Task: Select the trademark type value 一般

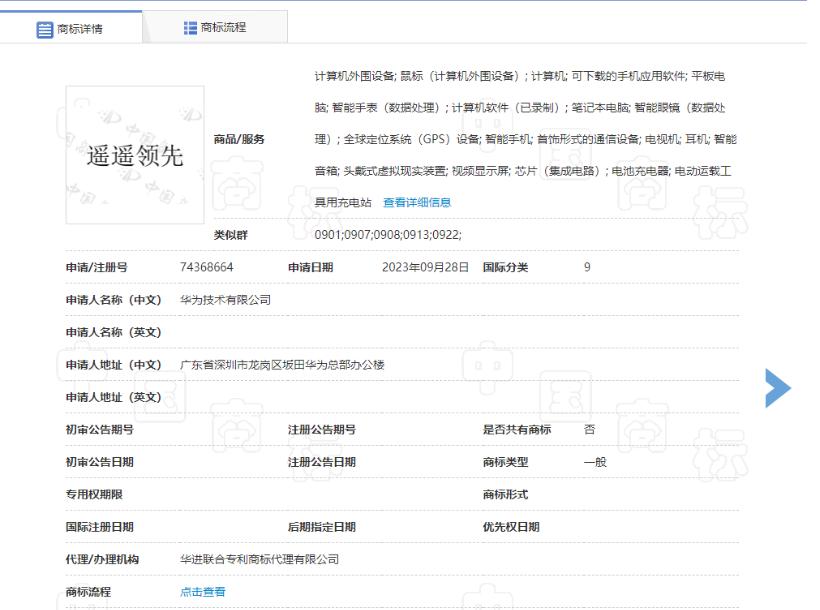Action: (x=595, y=462)
